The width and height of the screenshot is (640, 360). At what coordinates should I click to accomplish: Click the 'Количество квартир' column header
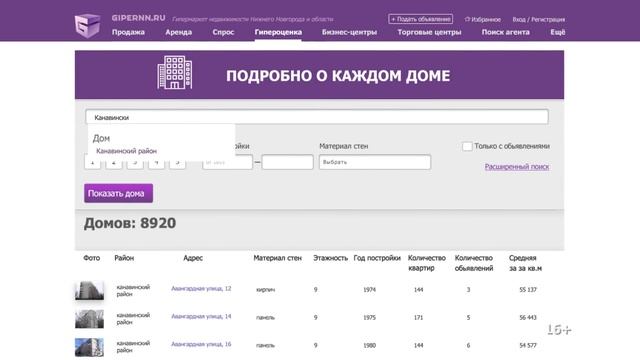point(427,263)
